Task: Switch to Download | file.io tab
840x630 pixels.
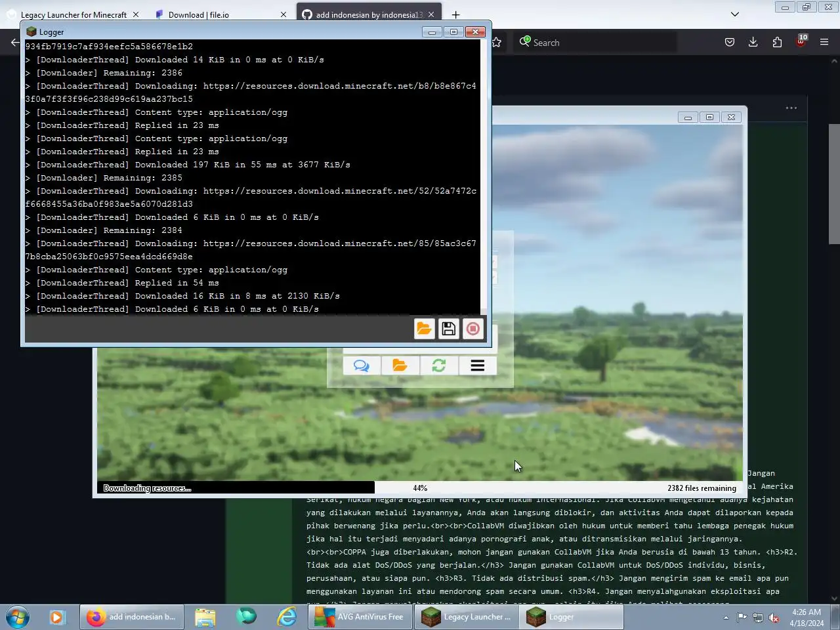Action: [199, 14]
